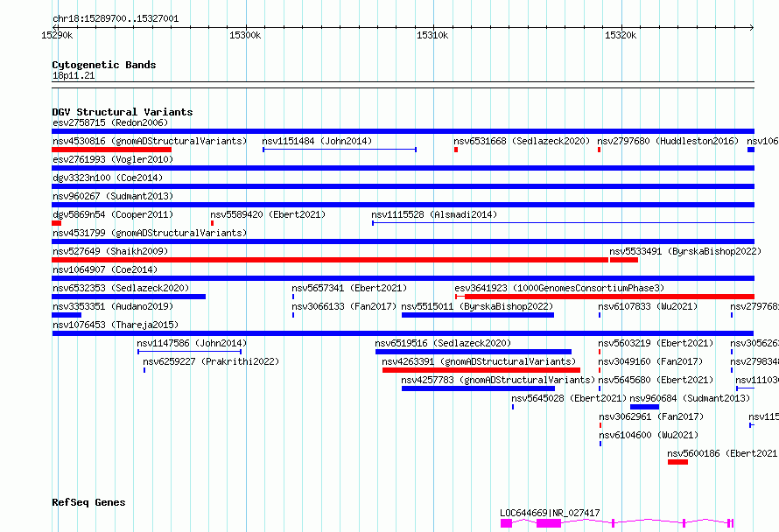The width and height of the screenshot is (779, 532).
Task: Click nsv6532353 (Sedlazeck2020) label
Action: pos(121,288)
